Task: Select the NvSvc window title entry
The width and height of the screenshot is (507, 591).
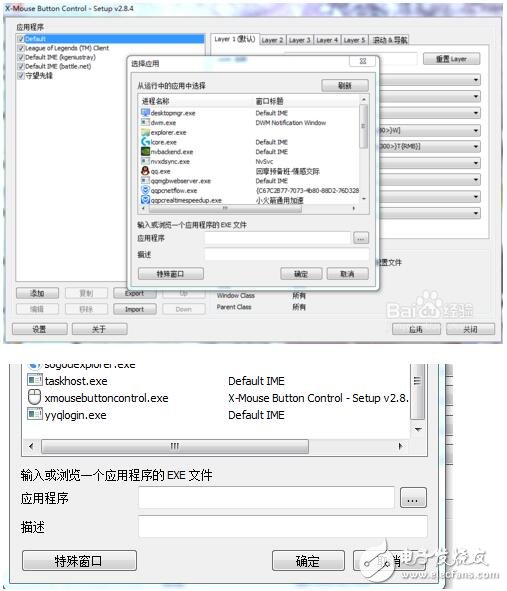Action: pyautogui.click(x=264, y=161)
